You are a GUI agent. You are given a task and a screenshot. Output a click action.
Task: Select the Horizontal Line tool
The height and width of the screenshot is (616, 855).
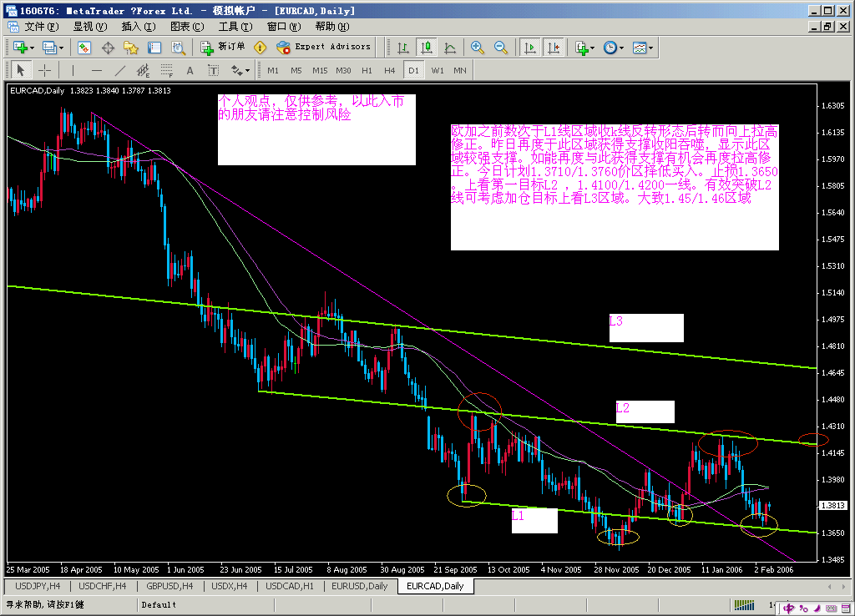point(95,70)
